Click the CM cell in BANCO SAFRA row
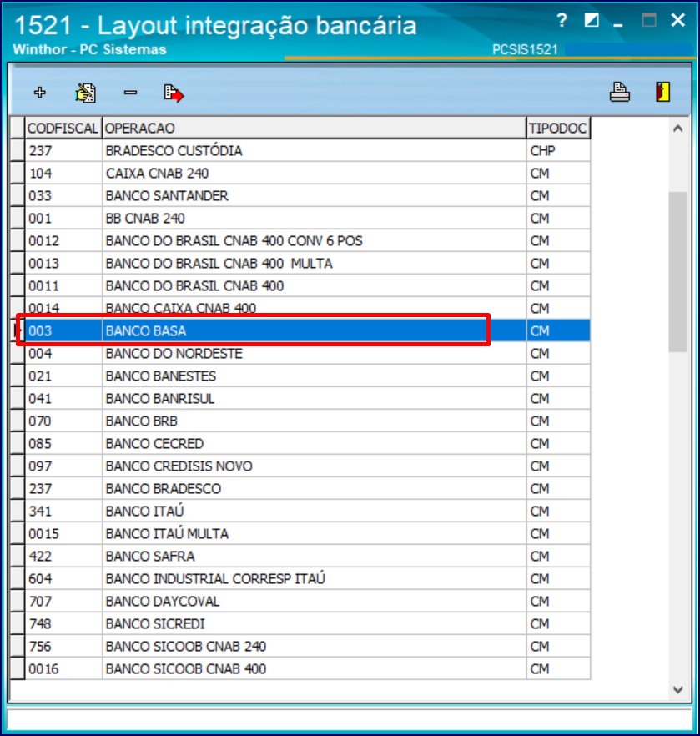The height and width of the screenshot is (736, 700). pyautogui.click(x=558, y=557)
